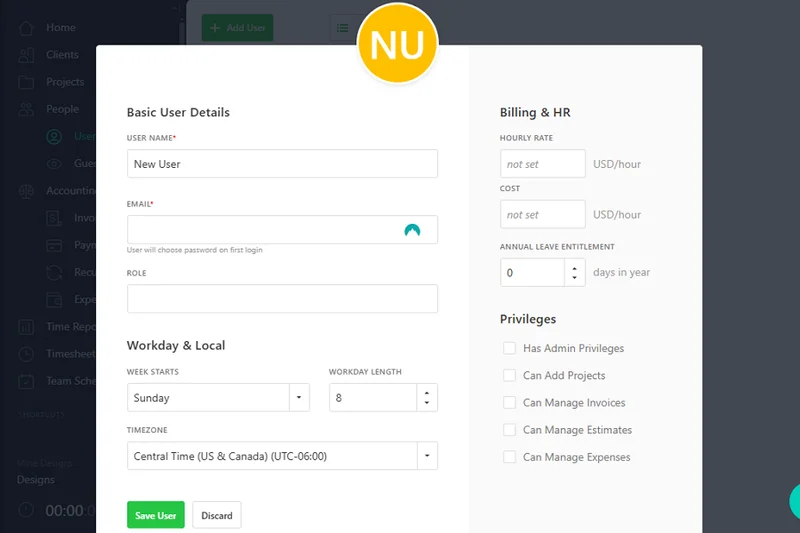Click the Projects folder icon in sidebar

pyautogui.click(x=25, y=82)
